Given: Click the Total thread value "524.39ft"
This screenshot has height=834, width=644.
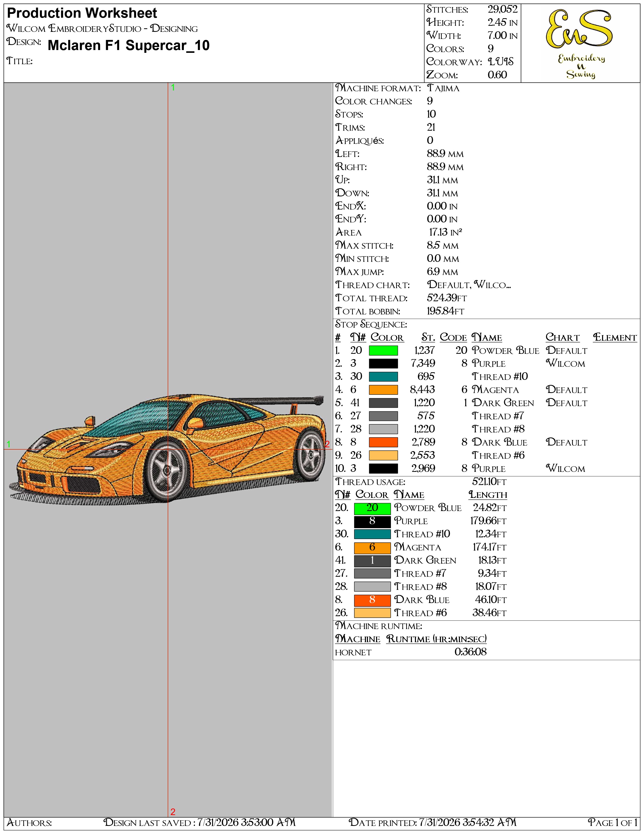Looking at the screenshot, I should pyautogui.click(x=447, y=298).
